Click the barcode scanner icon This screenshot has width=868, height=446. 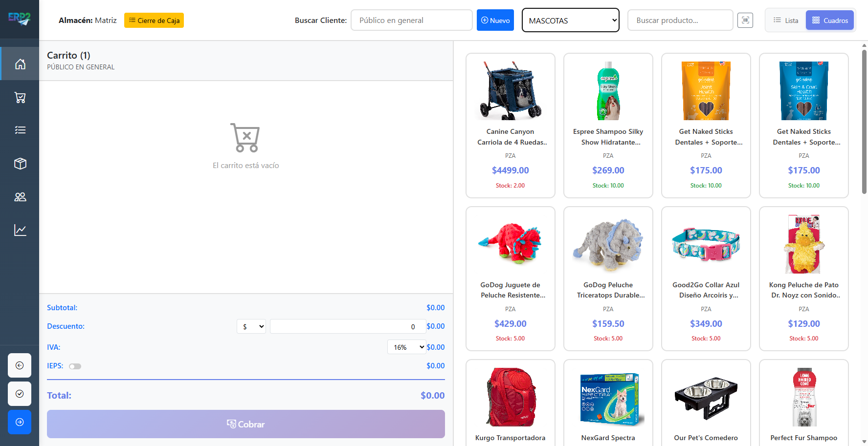pos(745,20)
